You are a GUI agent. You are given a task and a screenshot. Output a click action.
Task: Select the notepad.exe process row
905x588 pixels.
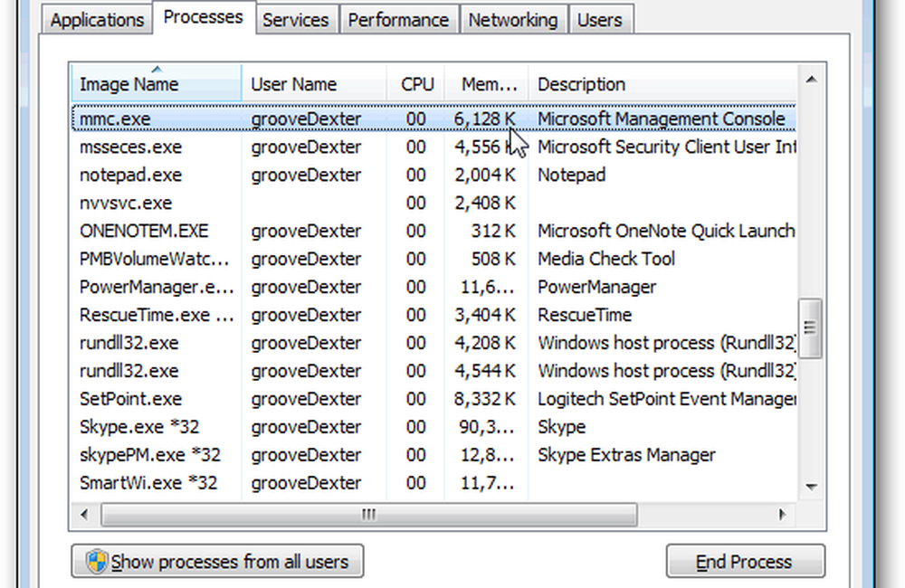(130, 175)
